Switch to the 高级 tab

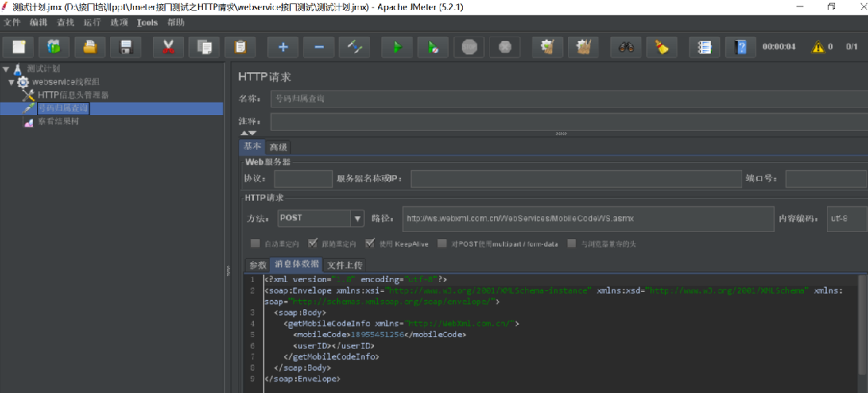[x=279, y=147]
